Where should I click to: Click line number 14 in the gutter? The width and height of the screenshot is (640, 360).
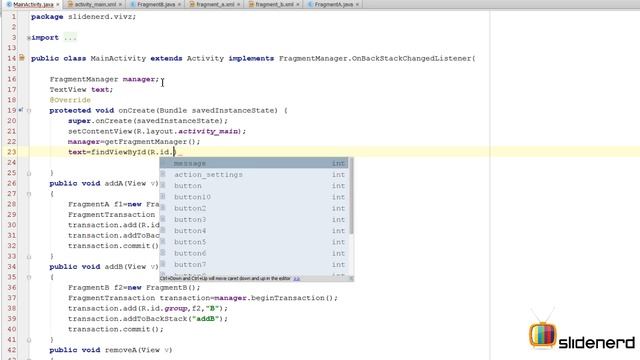click(12, 58)
